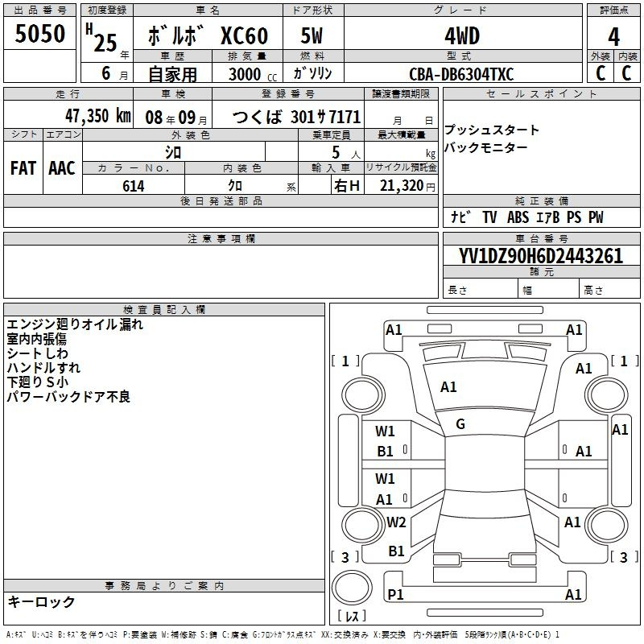Click the P1 mark on rear bumper
Screen dimensions: 644x644
pos(395,594)
